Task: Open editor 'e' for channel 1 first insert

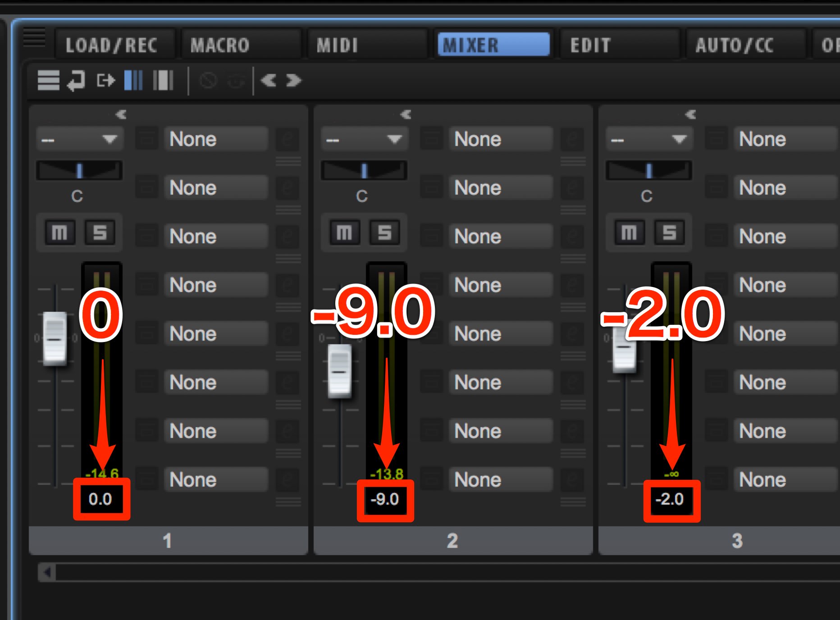Action: tap(288, 139)
